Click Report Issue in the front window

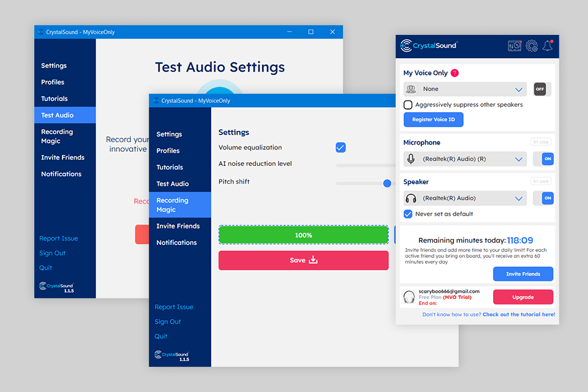[x=174, y=307]
